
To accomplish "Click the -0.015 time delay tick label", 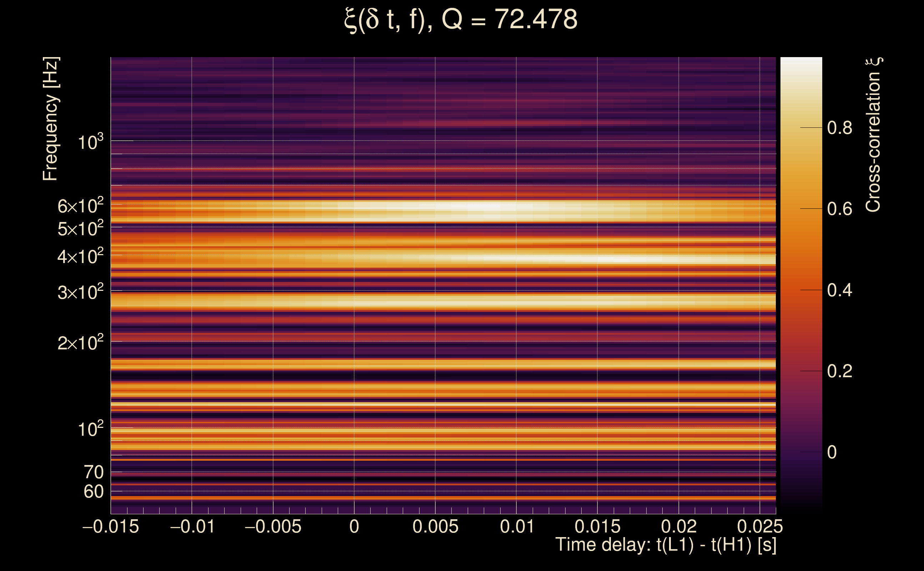I will coord(111,526).
